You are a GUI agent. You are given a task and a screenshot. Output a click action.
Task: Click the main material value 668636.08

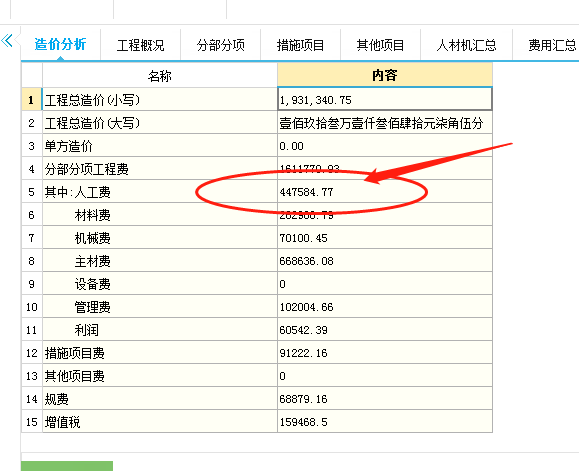[x=385, y=261]
